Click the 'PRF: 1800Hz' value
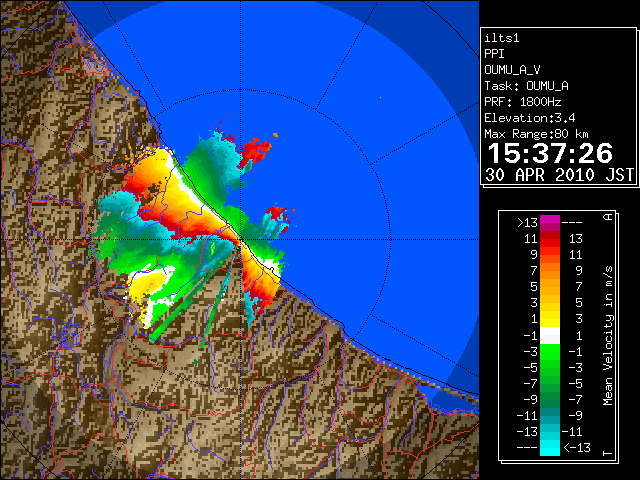Viewport: 640px width, 480px height. pyautogui.click(x=523, y=102)
